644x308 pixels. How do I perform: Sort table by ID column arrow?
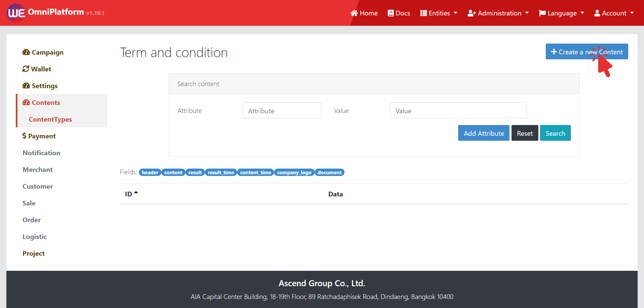pyautogui.click(x=136, y=193)
